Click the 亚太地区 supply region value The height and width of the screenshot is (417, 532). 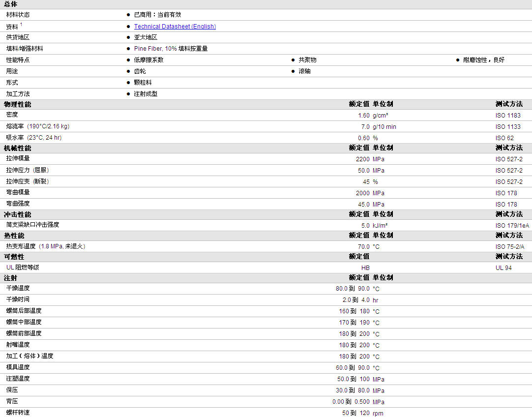tap(146, 37)
